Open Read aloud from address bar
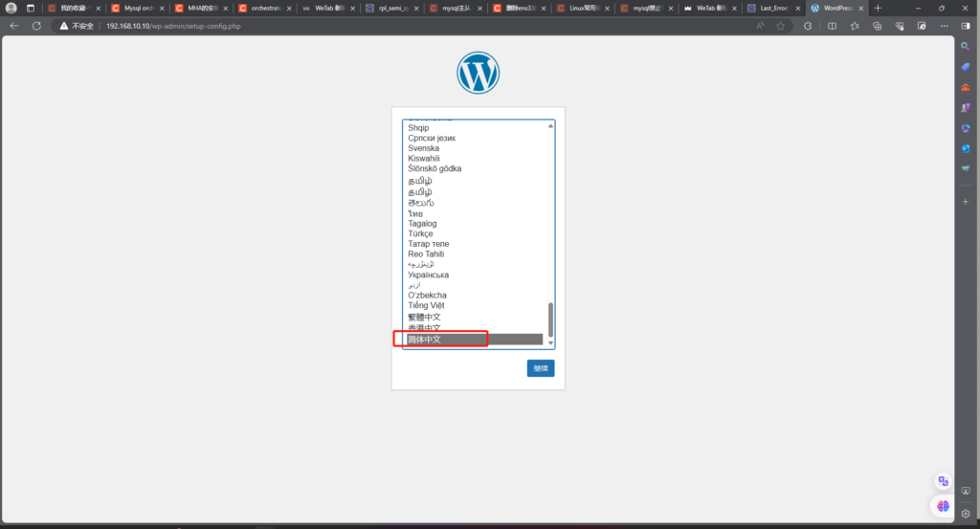Image resolution: width=980 pixels, height=529 pixels. 760,26
